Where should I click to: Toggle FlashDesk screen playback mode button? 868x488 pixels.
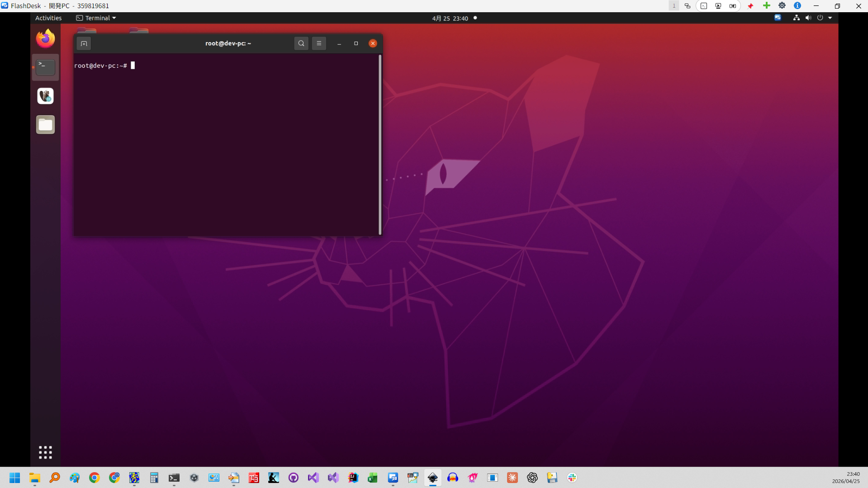coord(718,6)
